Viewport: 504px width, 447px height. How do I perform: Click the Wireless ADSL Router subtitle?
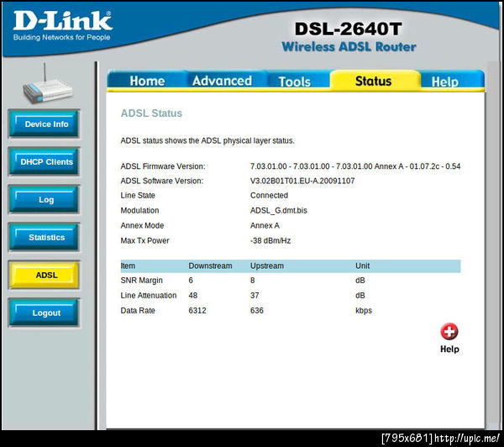[x=349, y=47]
